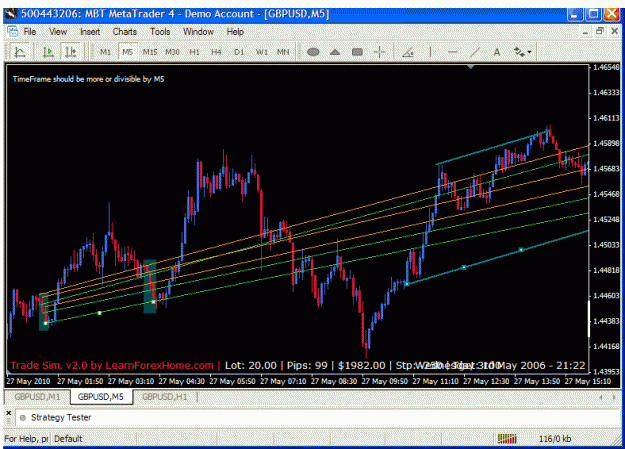Image resolution: width=625 pixels, height=449 pixels.
Task: Switch to the GBPUSD,H1 chart tab
Action: coord(164,397)
